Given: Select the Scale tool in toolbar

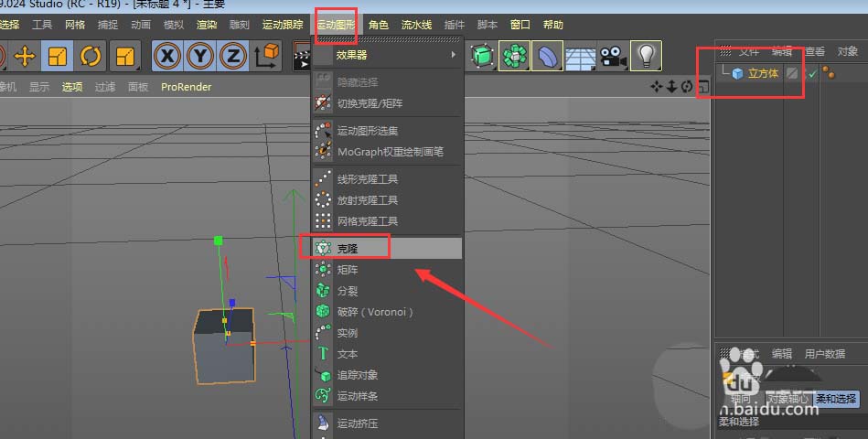Looking at the screenshot, I should click(57, 56).
